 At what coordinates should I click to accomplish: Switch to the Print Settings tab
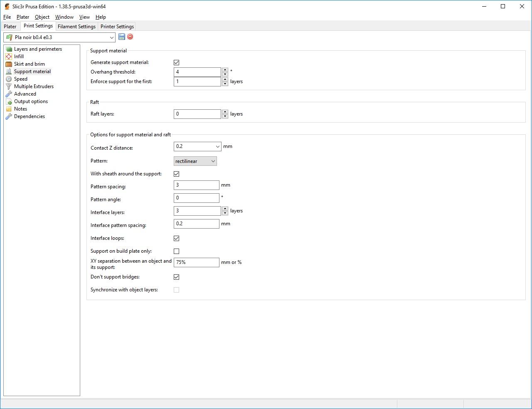[x=38, y=26]
